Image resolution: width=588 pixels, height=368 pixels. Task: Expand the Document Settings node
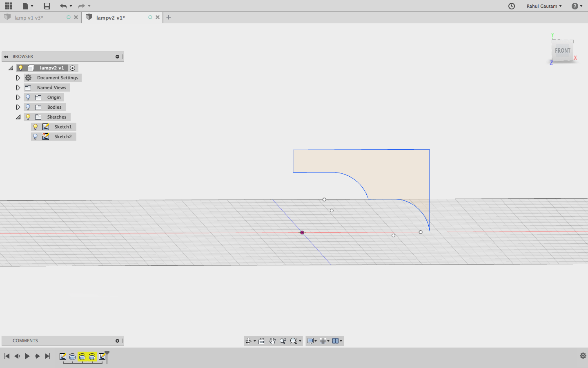click(18, 78)
